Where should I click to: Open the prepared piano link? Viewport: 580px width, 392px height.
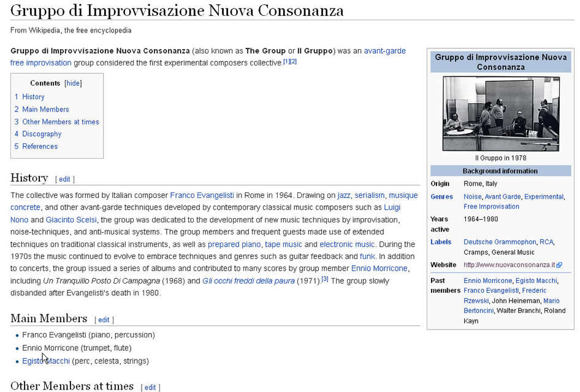point(234,244)
